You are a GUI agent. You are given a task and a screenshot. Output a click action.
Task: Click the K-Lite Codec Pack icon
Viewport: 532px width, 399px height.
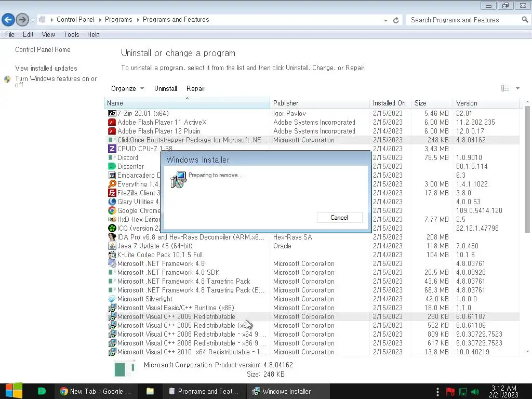[x=112, y=255]
